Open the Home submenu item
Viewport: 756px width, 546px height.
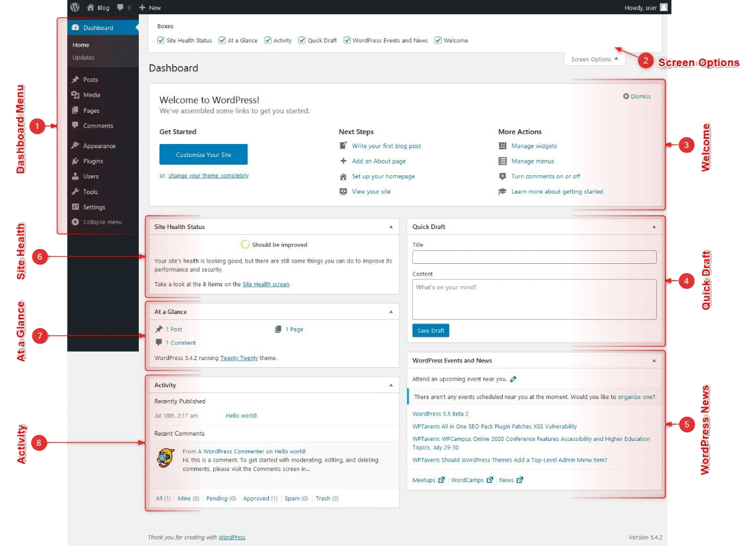tap(81, 45)
